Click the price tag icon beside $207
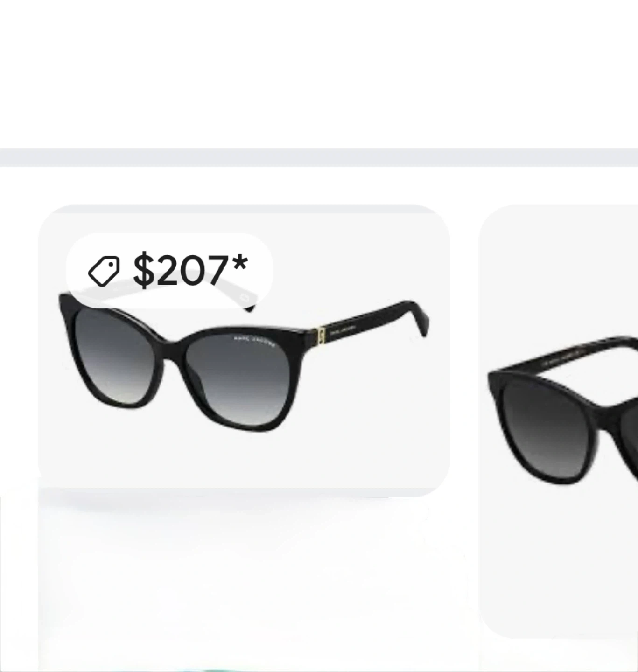The width and height of the screenshot is (638, 672). click(x=104, y=271)
